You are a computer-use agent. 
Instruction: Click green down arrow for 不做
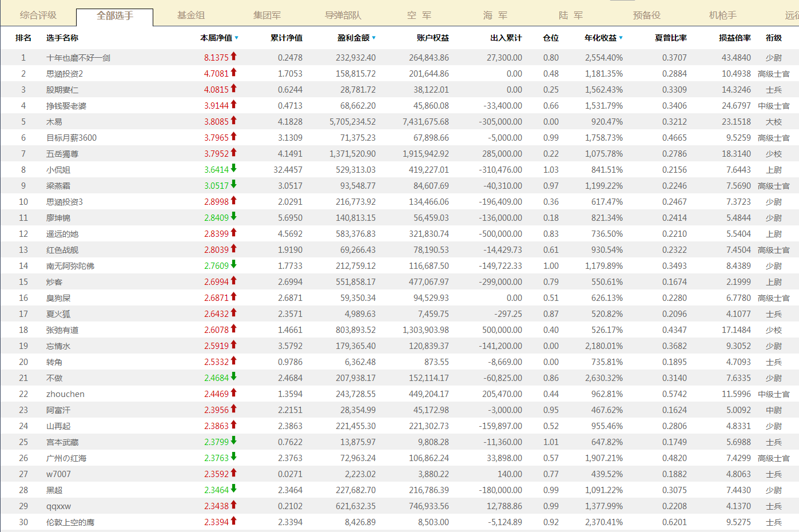pyautogui.click(x=234, y=376)
